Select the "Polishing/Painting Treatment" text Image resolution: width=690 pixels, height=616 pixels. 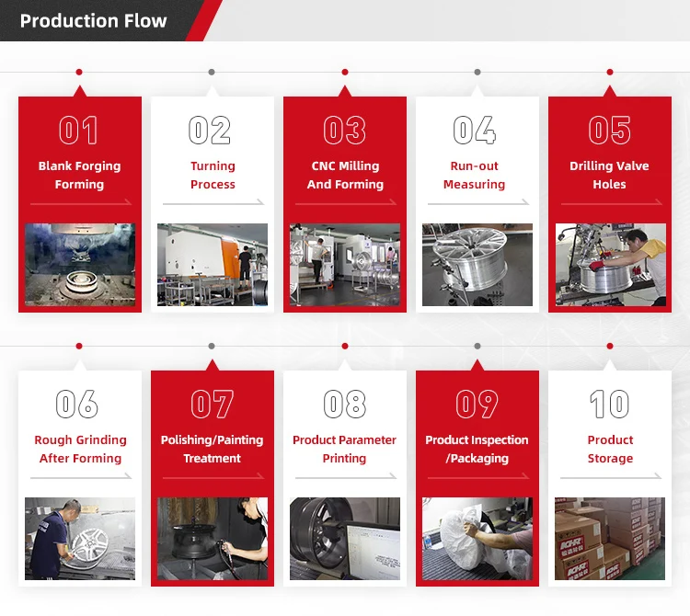click(x=213, y=449)
